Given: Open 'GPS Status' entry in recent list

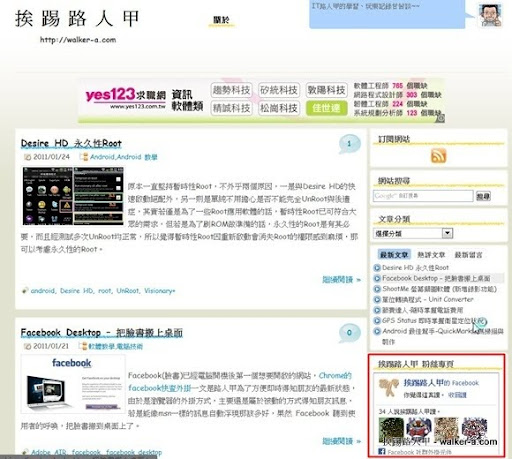Looking at the screenshot, I should 433,320.
